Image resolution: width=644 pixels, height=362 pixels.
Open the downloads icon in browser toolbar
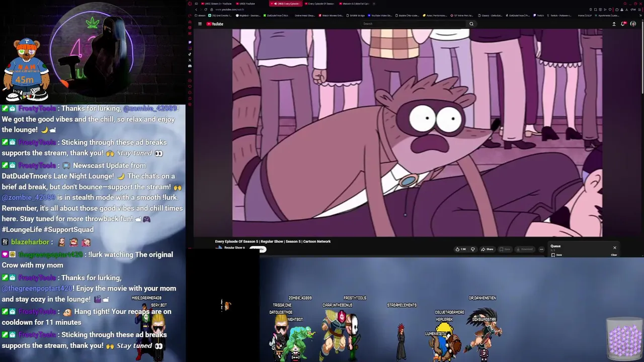tap(627, 10)
